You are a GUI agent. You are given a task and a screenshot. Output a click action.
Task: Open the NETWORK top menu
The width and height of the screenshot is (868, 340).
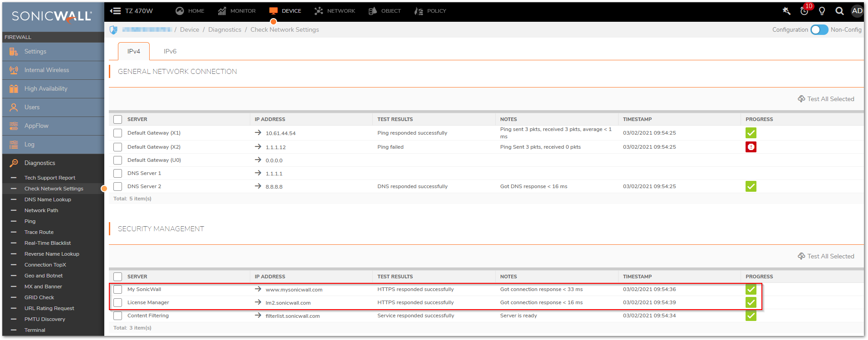coord(335,11)
